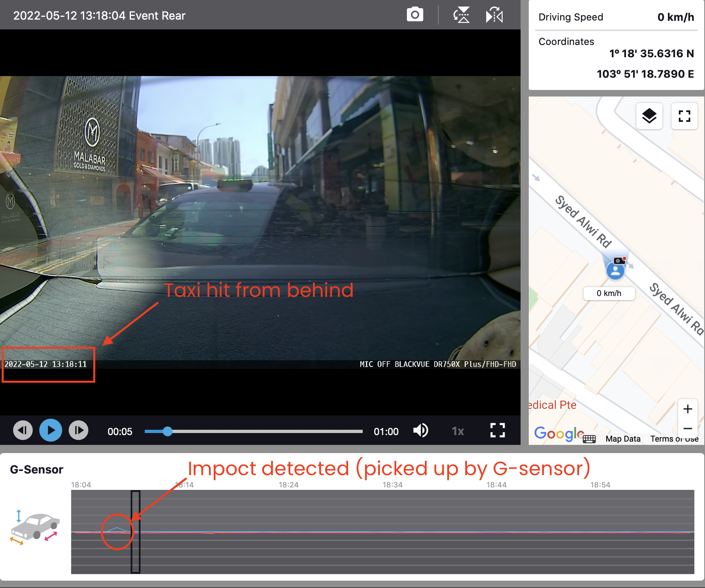Viewport: 705px width, 588px height.
Task: Click the Map Data button
Action: coord(623,439)
